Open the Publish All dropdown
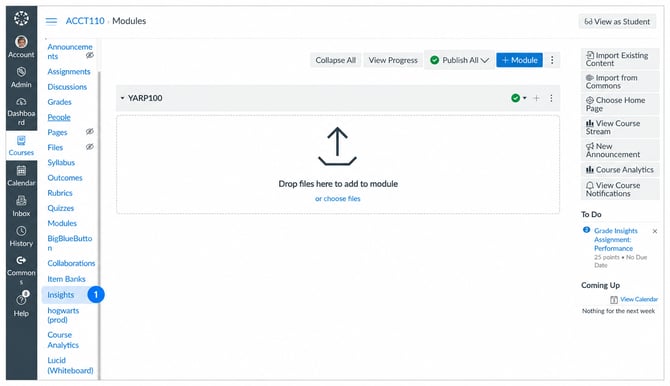The image size is (670, 386). pyautogui.click(x=459, y=60)
